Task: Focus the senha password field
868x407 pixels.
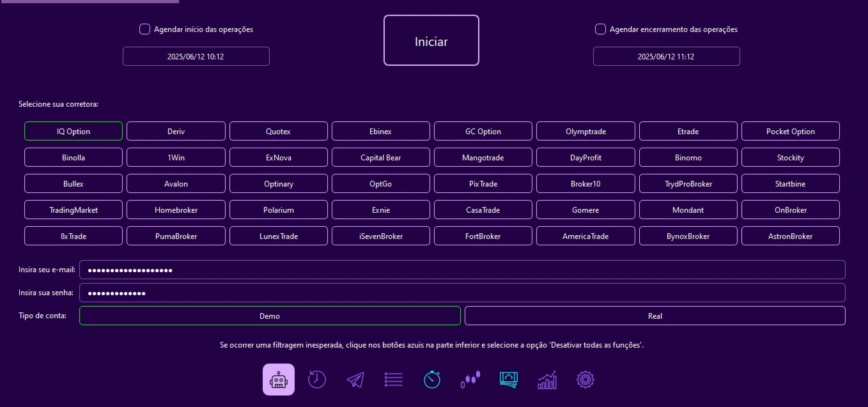Action: coord(462,293)
